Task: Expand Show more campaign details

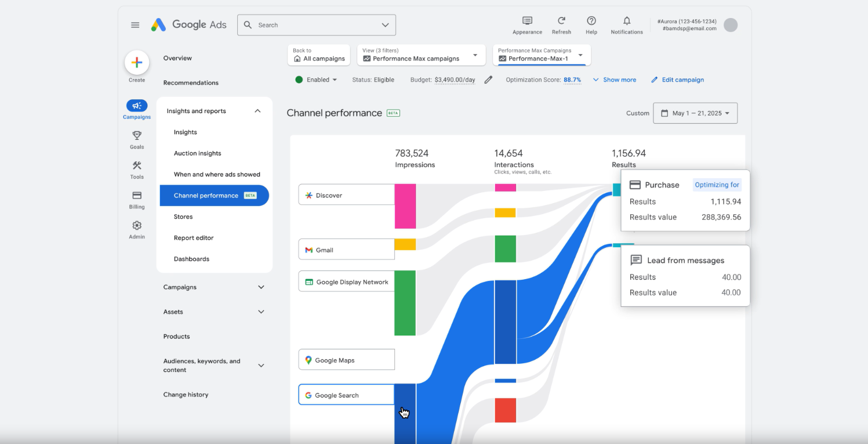Action: coord(614,80)
